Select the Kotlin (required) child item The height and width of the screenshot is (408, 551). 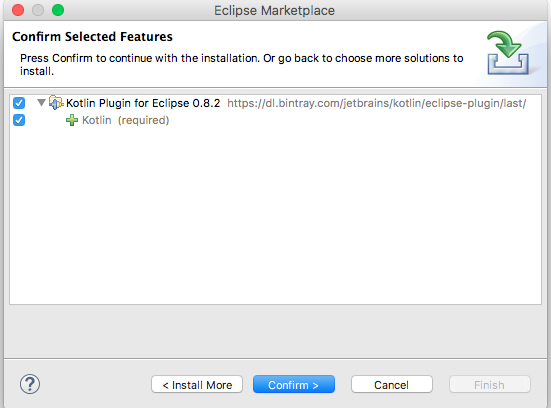point(125,120)
